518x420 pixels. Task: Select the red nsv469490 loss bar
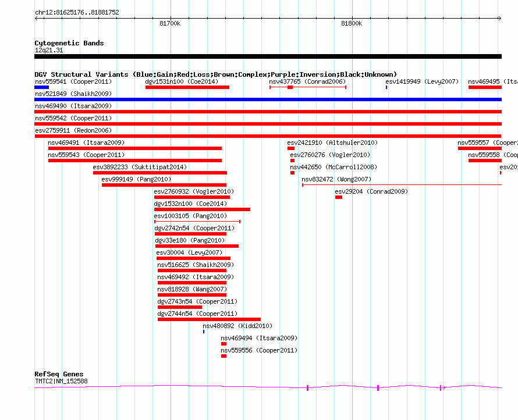(268, 112)
